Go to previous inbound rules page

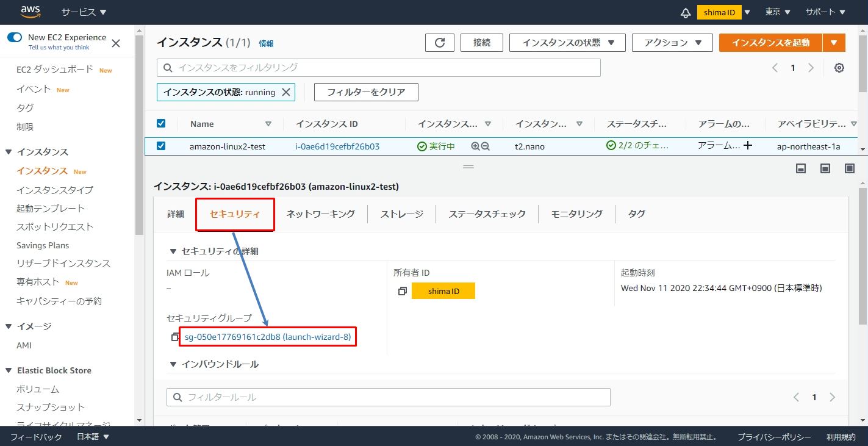pyautogui.click(x=796, y=397)
